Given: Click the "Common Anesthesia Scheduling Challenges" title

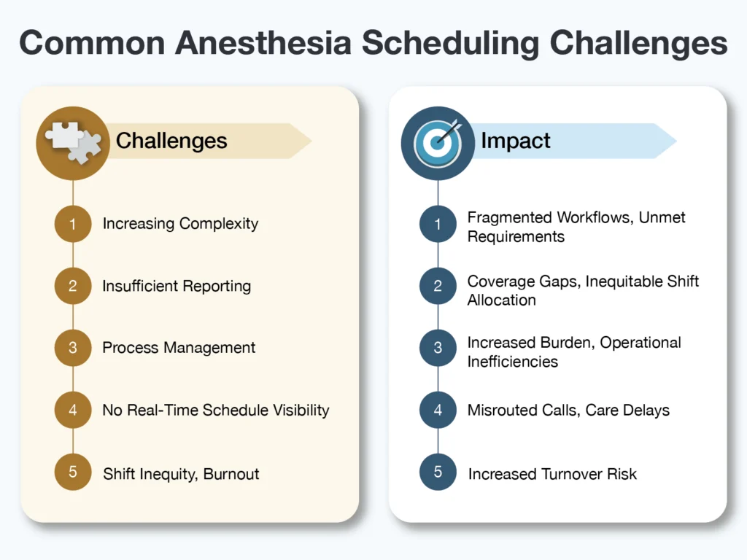Looking at the screenshot, I should pyautogui.click(x=373, y=44).
